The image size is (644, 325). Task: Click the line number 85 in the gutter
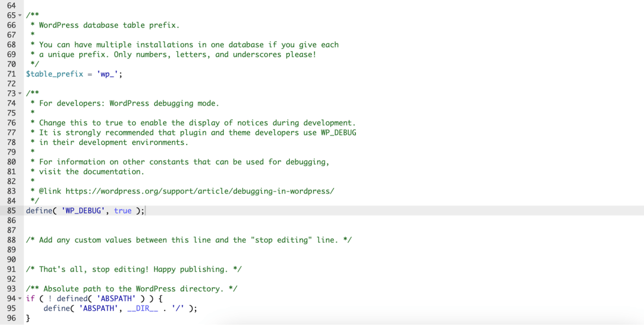[11, 211]
